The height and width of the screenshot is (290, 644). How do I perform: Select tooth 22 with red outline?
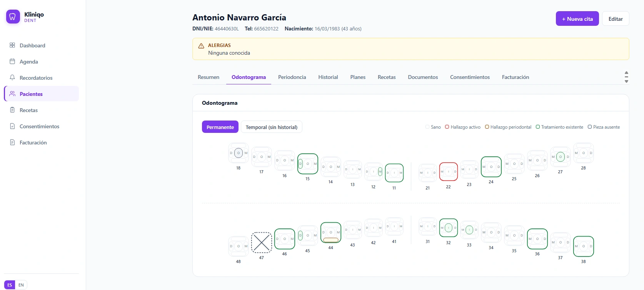(x=449, y=172)
